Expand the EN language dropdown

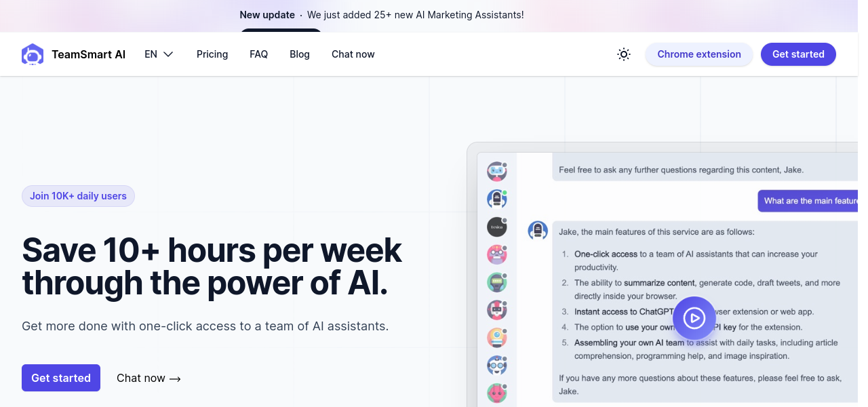click(159, 54)
